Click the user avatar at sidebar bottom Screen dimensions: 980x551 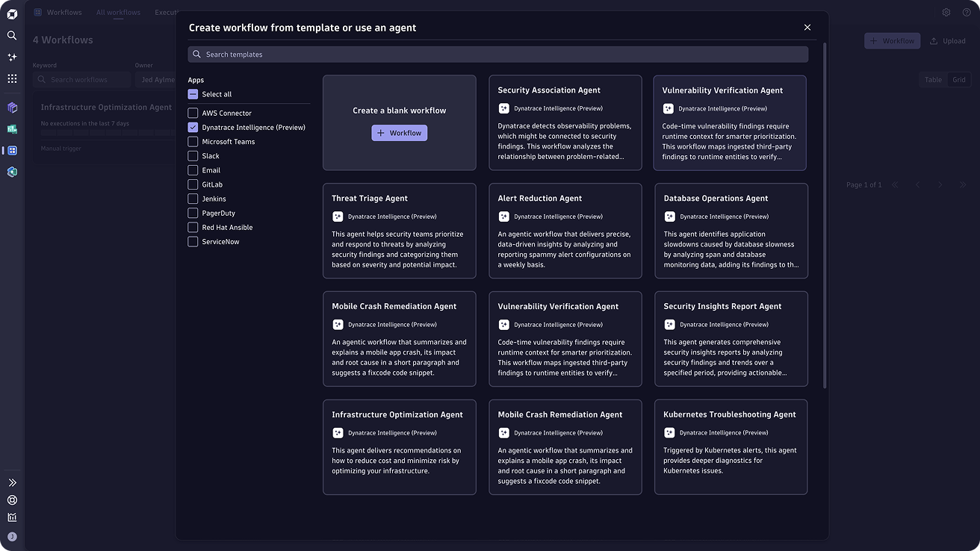(12, 537)
